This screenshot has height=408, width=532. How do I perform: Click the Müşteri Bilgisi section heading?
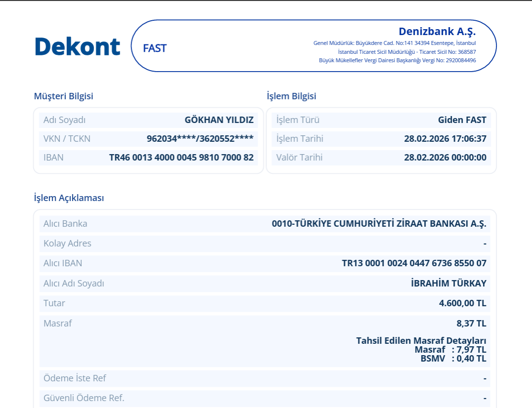pos(63,96)
